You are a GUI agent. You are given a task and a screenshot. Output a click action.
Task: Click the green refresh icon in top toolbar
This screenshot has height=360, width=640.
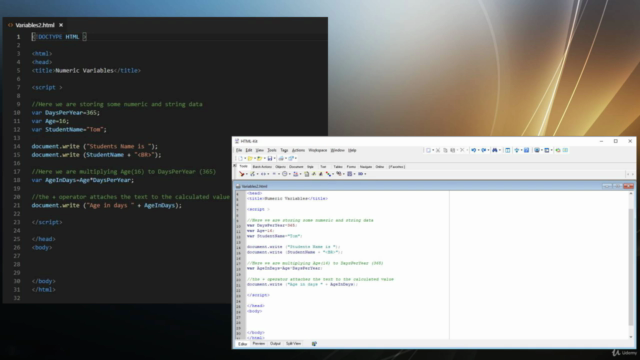[x=558, y=150]
